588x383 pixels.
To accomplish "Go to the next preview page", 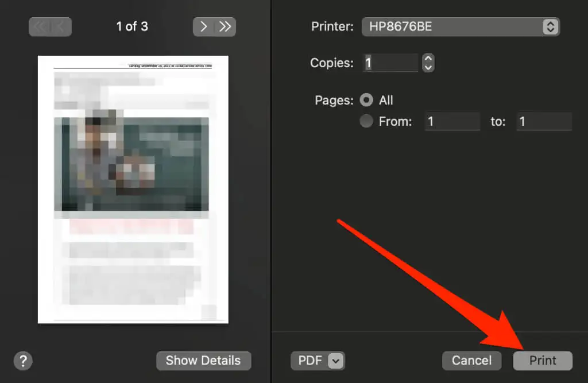I will [x=204, y=26].
